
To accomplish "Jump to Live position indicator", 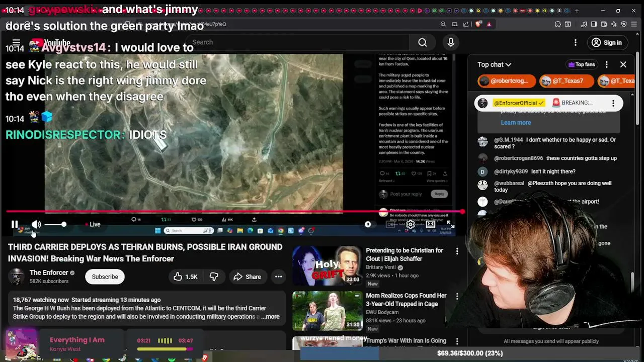I will (93, 224).
